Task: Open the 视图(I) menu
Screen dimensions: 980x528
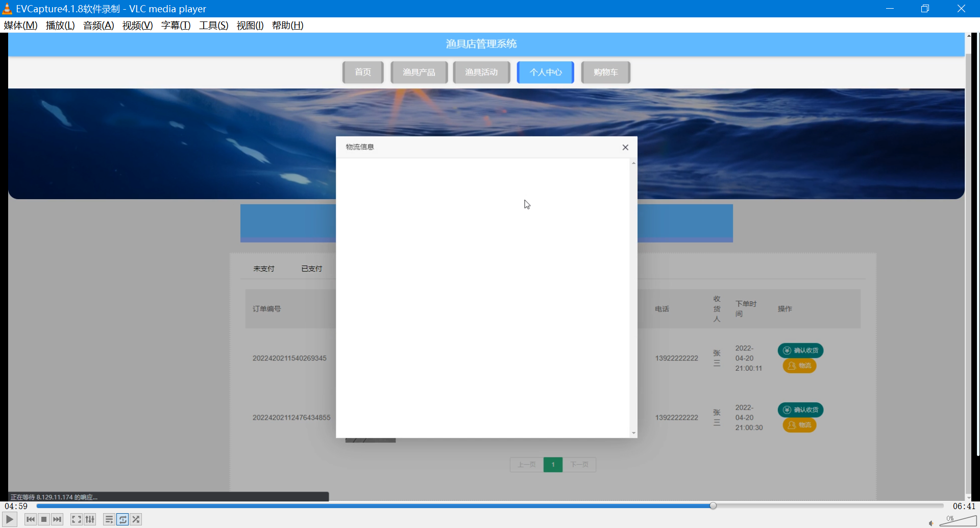Action: click(250, 25)
